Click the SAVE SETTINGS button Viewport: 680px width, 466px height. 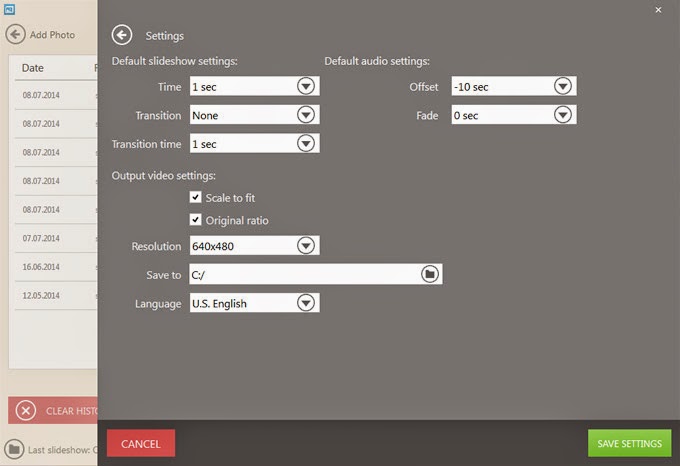(x=629, y=443)
